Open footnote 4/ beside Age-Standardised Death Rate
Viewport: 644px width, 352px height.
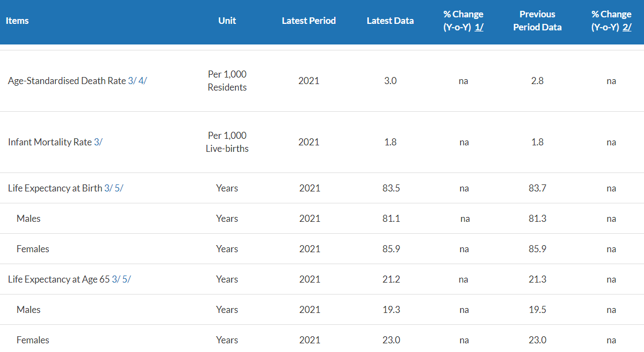coord(143,81)
